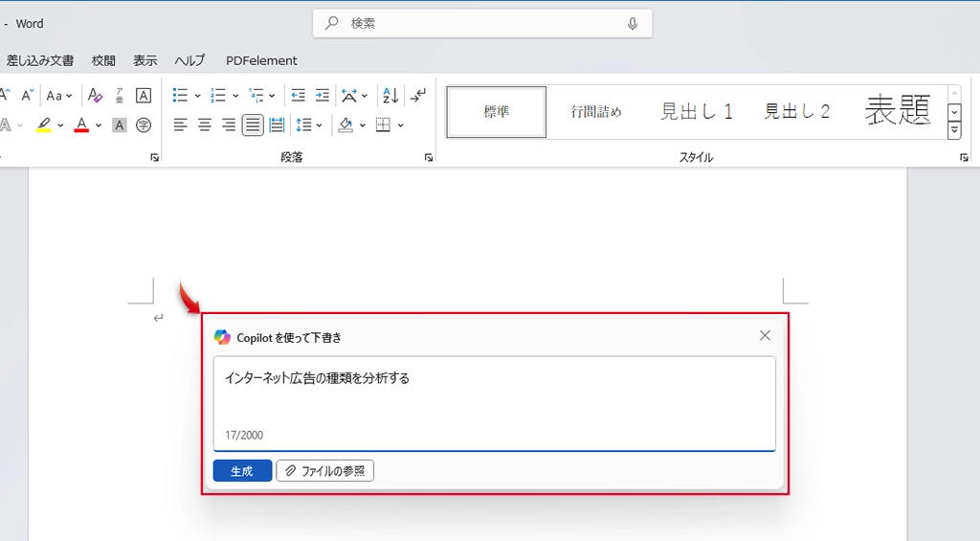Open the 校閲 tab
The image size is (980, 541).
point(103,60)
